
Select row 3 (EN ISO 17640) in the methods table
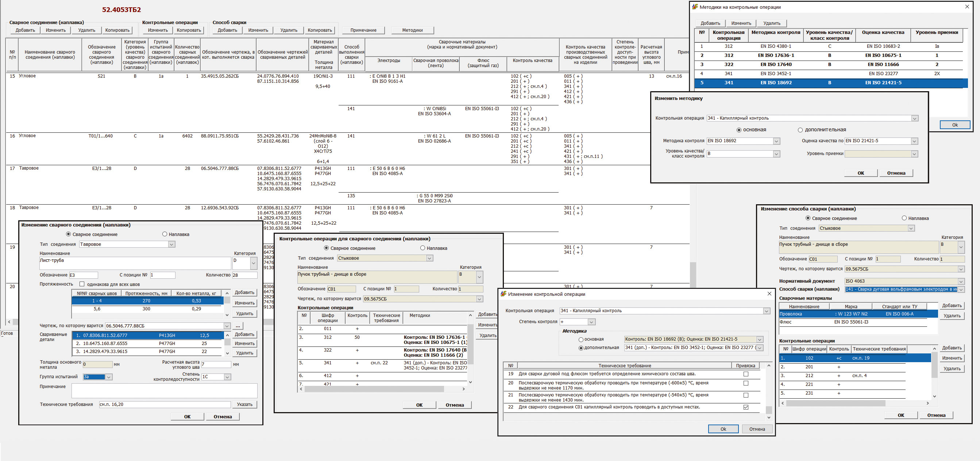tap(776, 65)
